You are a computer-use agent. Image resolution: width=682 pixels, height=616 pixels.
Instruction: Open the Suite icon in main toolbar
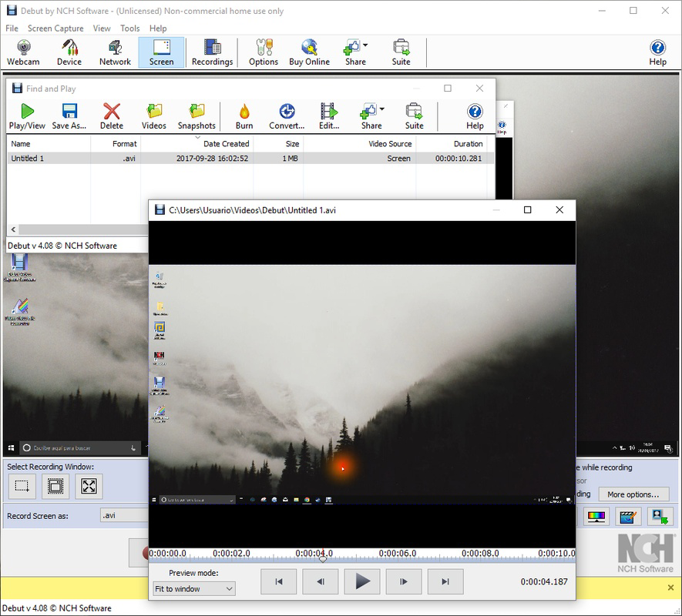(x=401, y=52)
